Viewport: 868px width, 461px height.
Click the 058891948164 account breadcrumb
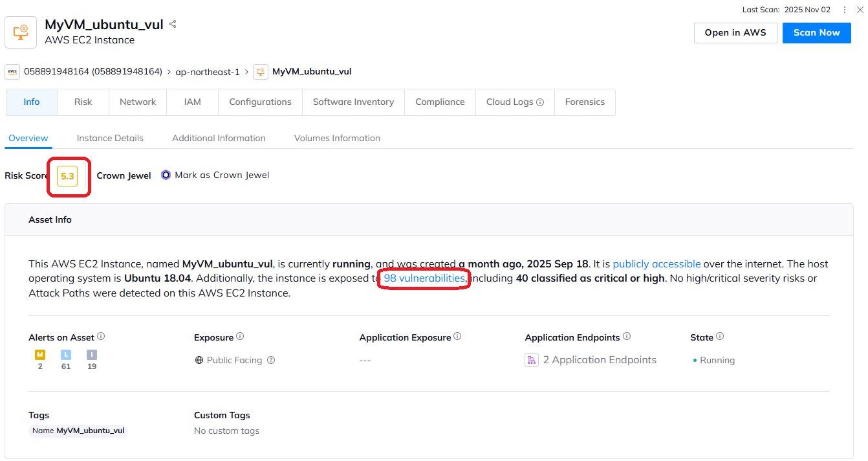pos(93,71)
